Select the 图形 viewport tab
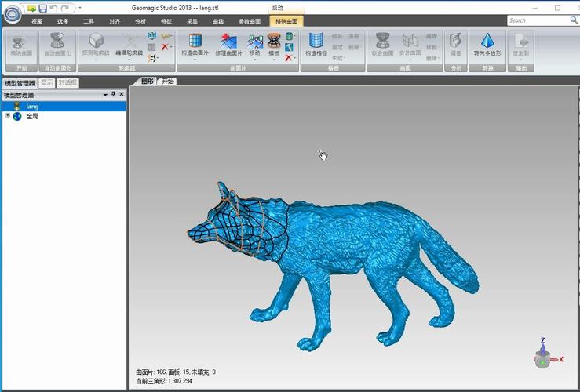The height and width of the screenshot is (392, 580). pos(147,82)
